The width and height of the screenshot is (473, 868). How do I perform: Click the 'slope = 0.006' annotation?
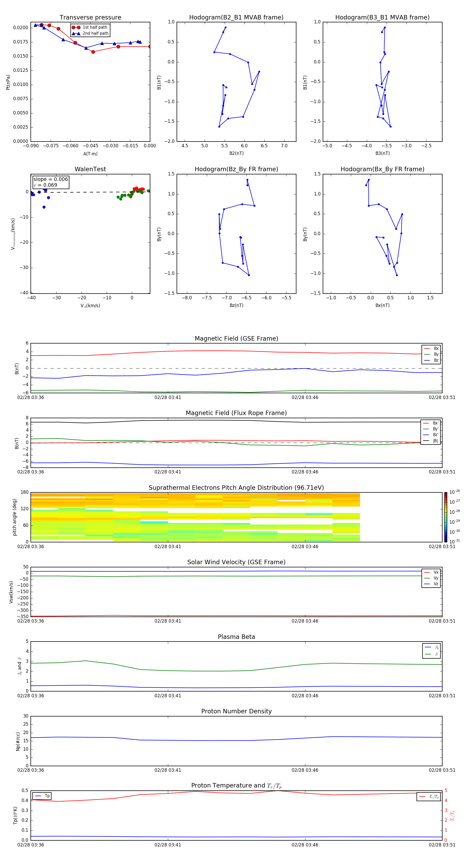point(51,179)
